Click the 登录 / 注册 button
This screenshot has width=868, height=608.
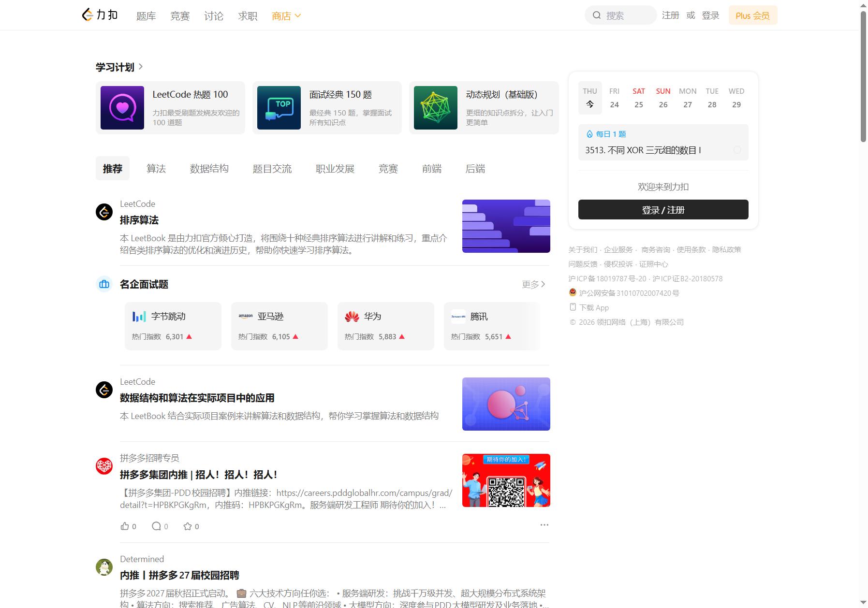coord(663,210)
